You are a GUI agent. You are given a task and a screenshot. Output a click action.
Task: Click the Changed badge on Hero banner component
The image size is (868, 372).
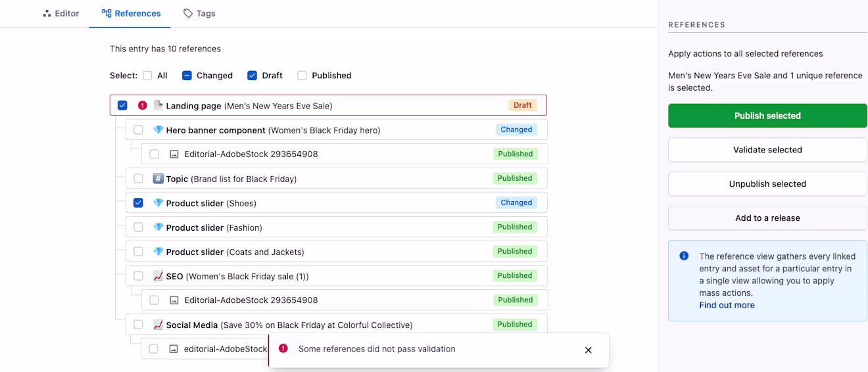coord(516,129)
